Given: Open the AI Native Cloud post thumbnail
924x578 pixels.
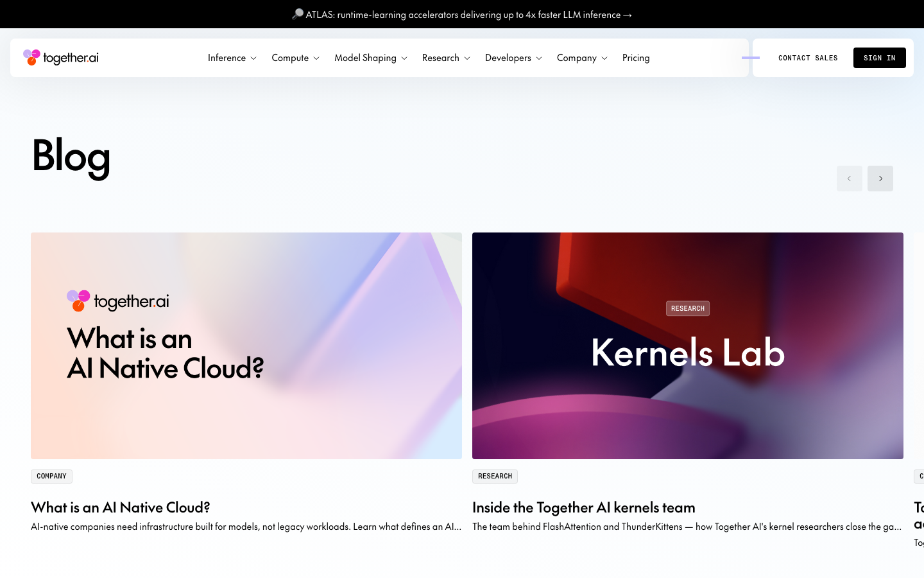Looking at the screenshot, I should click(x=246, y=346).
